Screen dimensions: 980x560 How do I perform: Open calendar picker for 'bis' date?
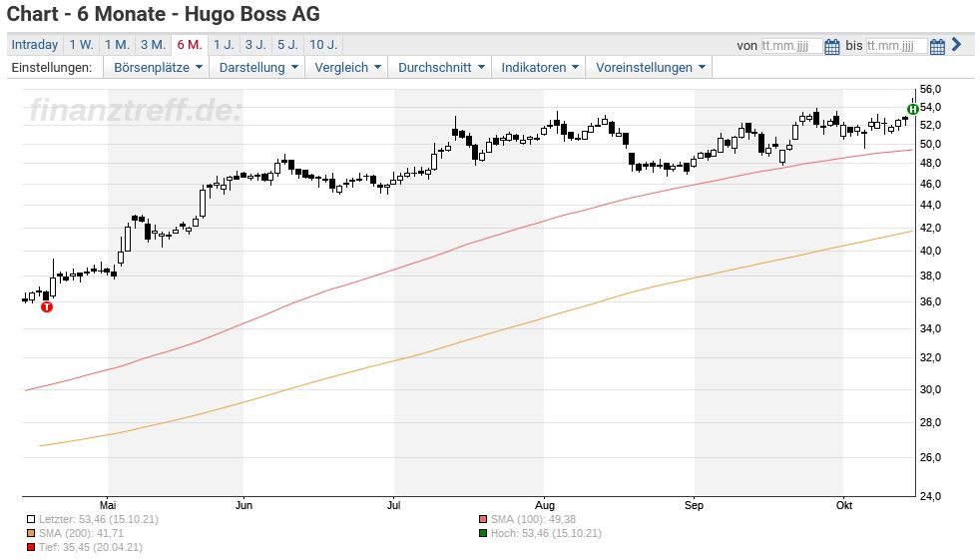point(937,46)
